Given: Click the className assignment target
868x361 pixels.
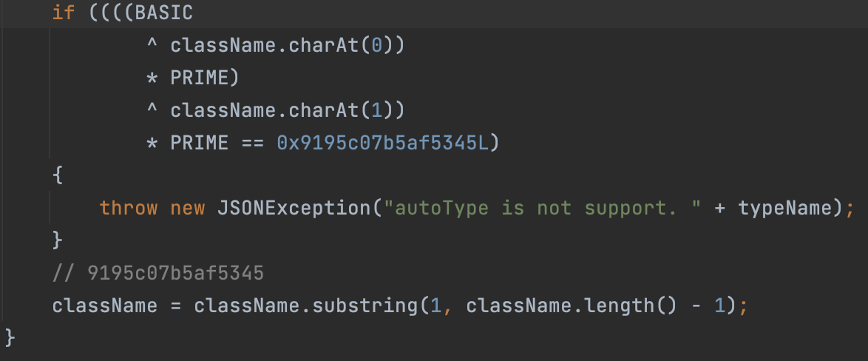Looking at the screenshot, I should (x=105, y=306).
